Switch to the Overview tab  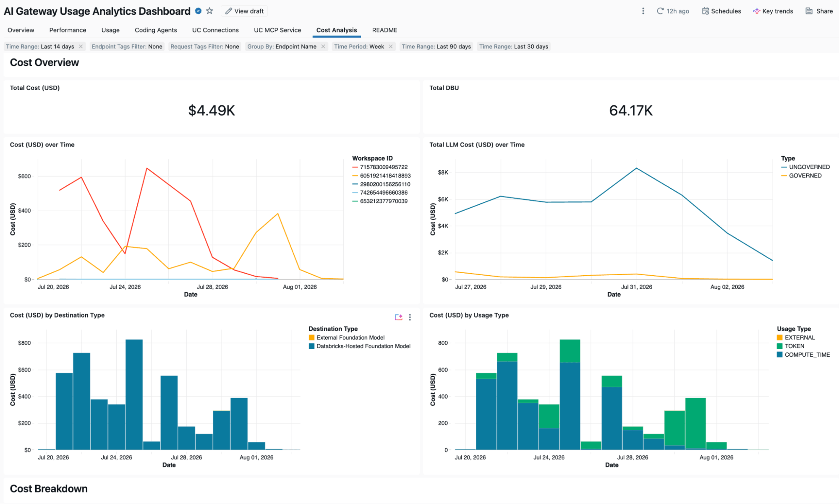coord(21,30)
